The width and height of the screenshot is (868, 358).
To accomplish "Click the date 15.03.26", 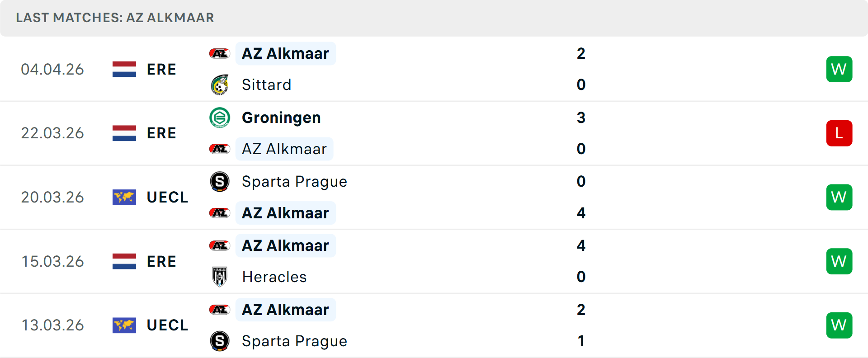I will pyautogui.click(x=52, y=261).
